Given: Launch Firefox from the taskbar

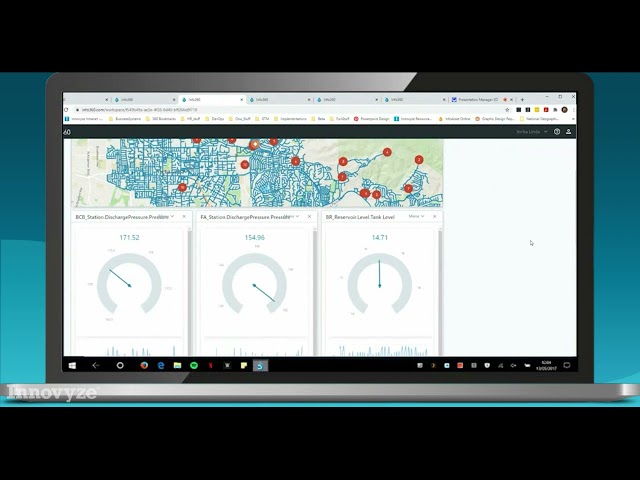Looking at the screenshot, I should click(144, 365).
